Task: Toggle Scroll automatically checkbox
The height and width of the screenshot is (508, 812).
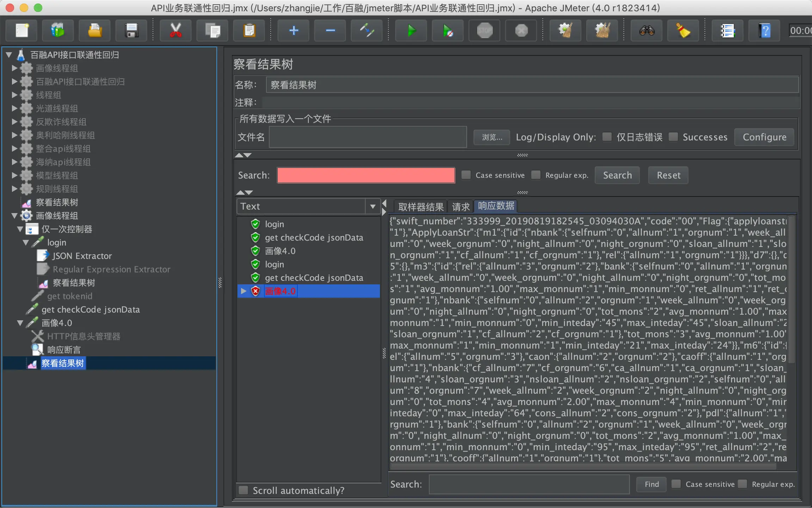Action: click(x=243, y=490)
